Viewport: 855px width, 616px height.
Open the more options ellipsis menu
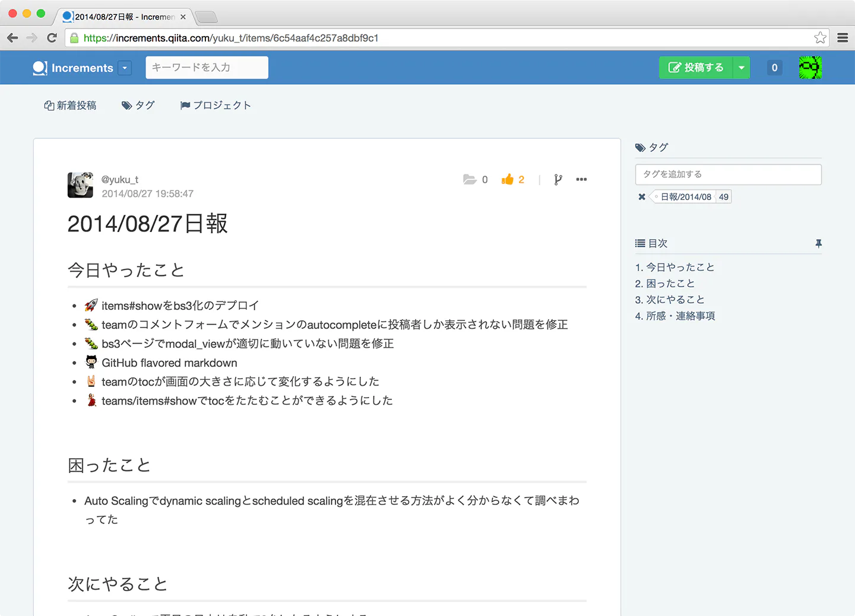click(581, 179)
